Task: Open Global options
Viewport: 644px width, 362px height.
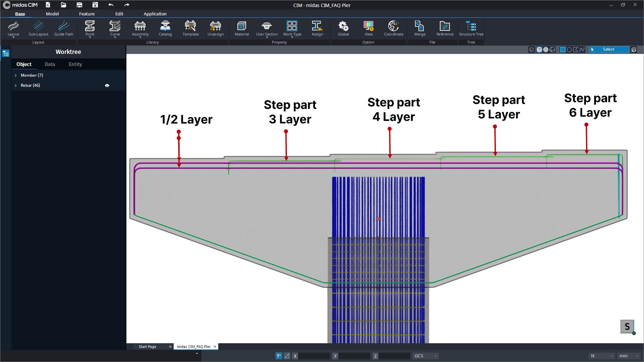Action: click(x=343, y=28)
